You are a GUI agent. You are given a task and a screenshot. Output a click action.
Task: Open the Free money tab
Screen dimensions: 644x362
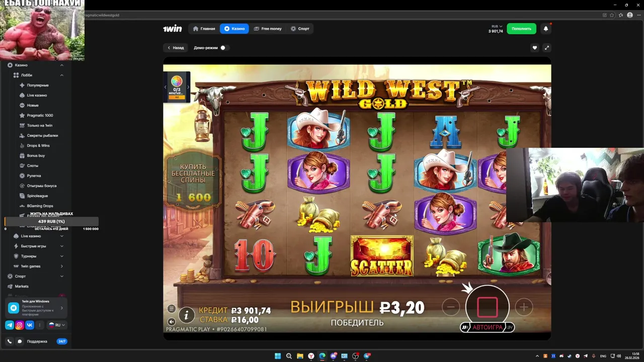[268, 29]
